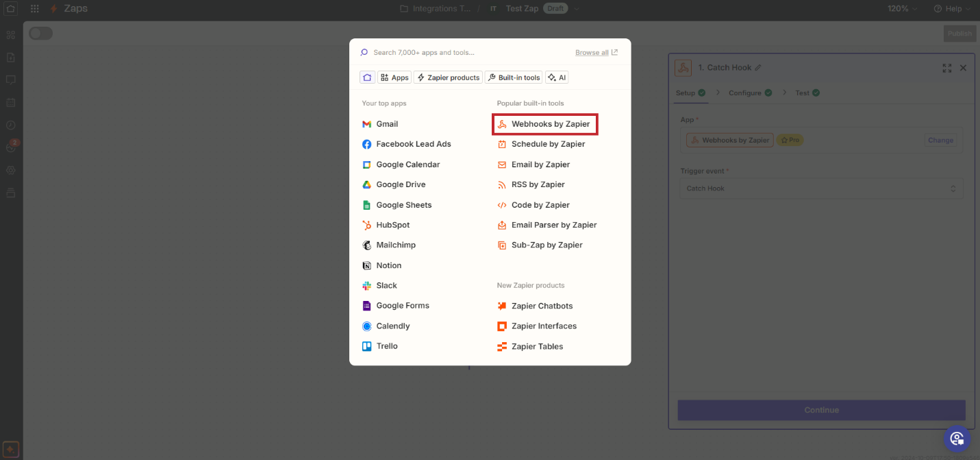Open the Setup tab in the panel
The width and height of the screenshot is (980, 460).
click(x=690, y=93)
